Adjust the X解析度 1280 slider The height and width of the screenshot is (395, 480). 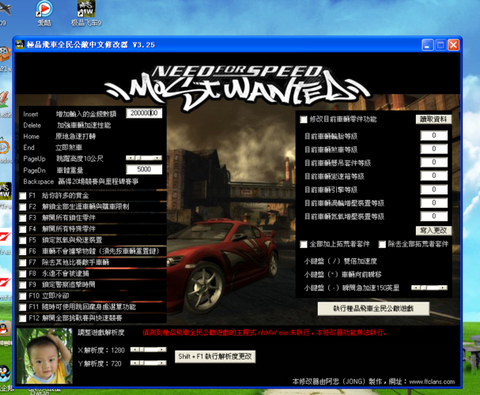coord(148,349)
